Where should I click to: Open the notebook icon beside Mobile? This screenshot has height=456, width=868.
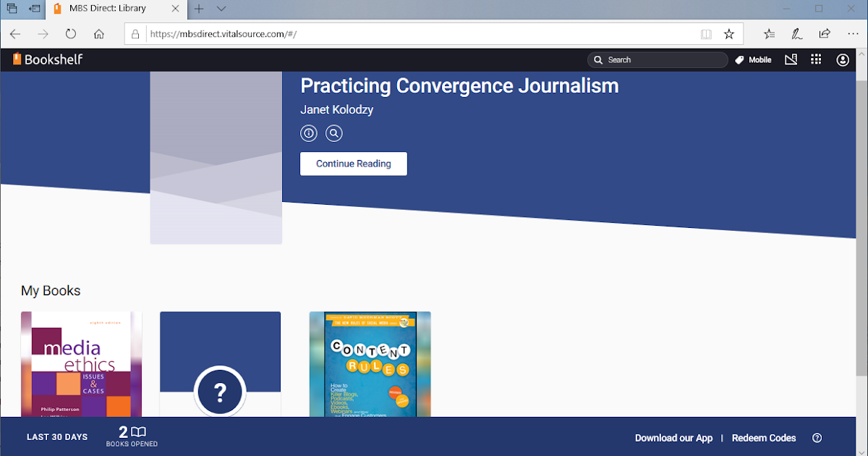791,59
